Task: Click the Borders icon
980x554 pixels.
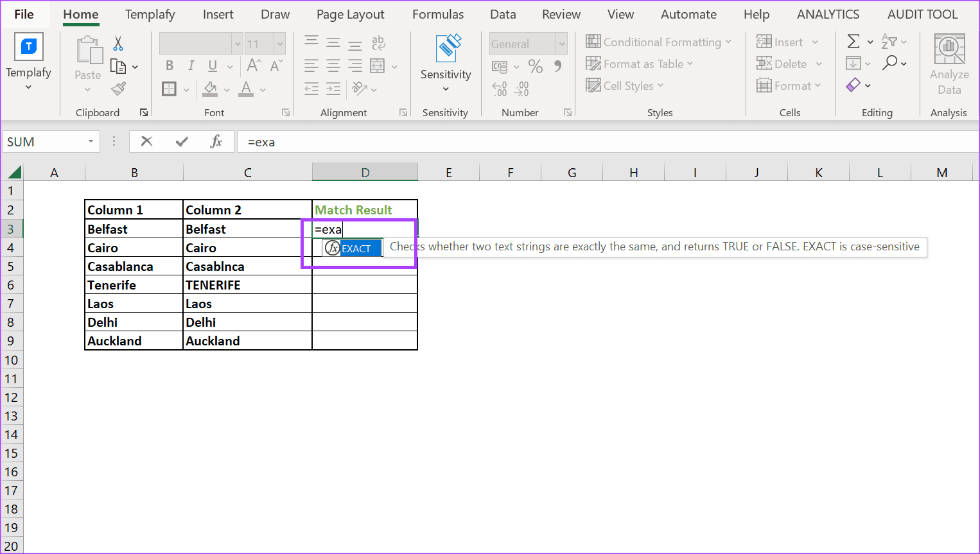Action: tap(170, 89)
